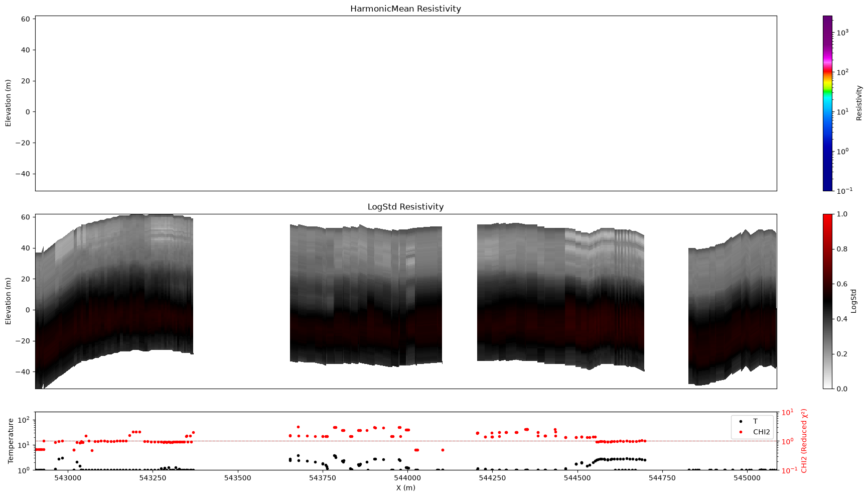868x497 pixels.
Task: Click the Temperature y-axis label
Action: 10,441
